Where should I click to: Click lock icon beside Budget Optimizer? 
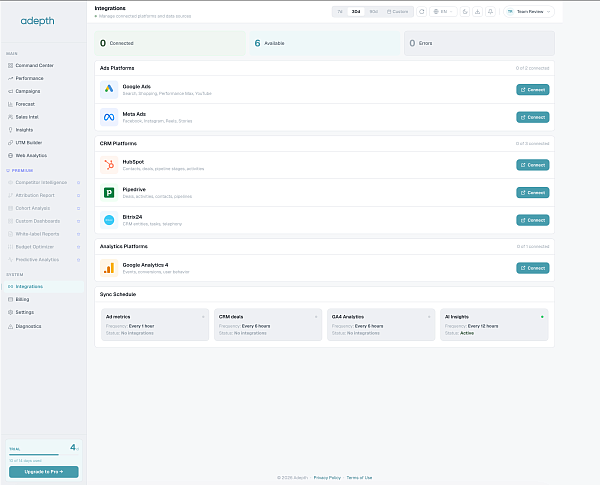[78, 247]
